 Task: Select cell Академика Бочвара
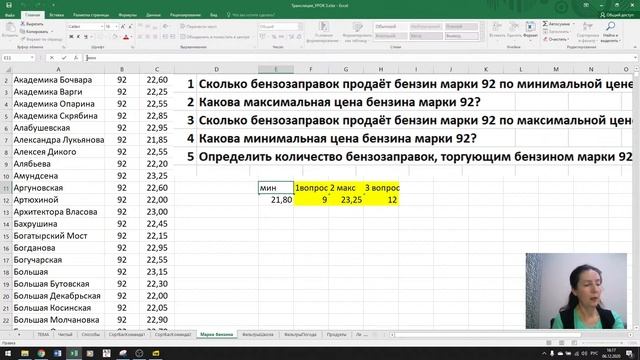(x=58, y=80)
